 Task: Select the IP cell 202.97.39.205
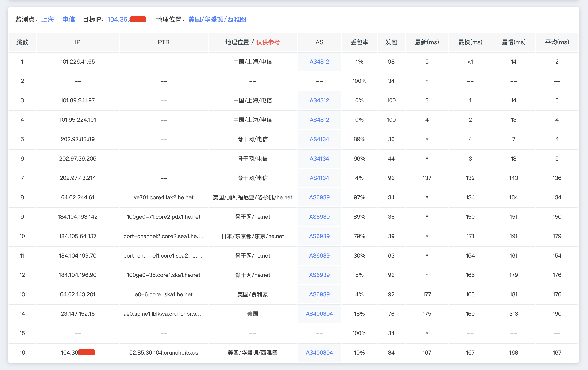coord(78,159)
